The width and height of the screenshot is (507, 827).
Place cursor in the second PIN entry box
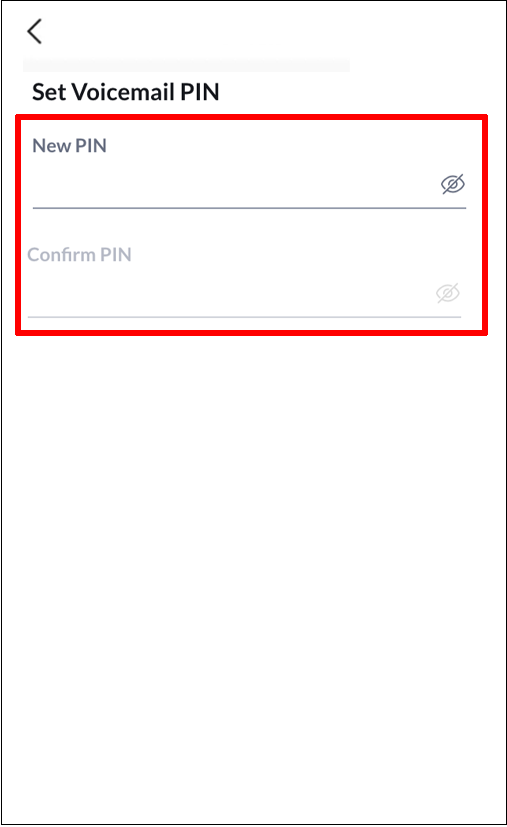pyautogui.click(x=230, y=294)
